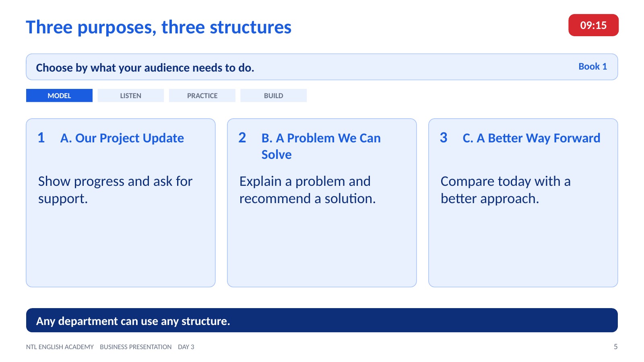Click the slide title Three purposes, three structures
The height and width of the screenshot is (362, 644).
click(x=159, y=27)
